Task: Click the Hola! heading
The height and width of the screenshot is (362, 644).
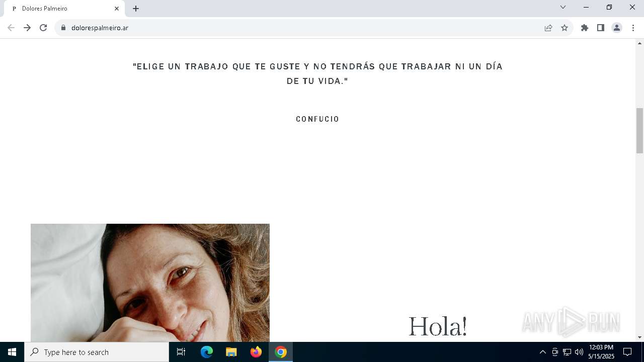Action: click(x=438, y=326)
